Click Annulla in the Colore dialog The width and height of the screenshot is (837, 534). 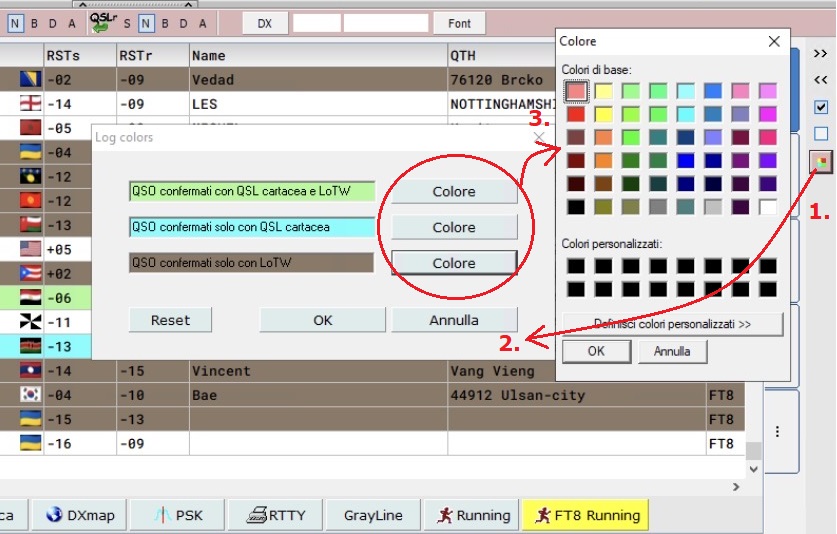(672, 351)
